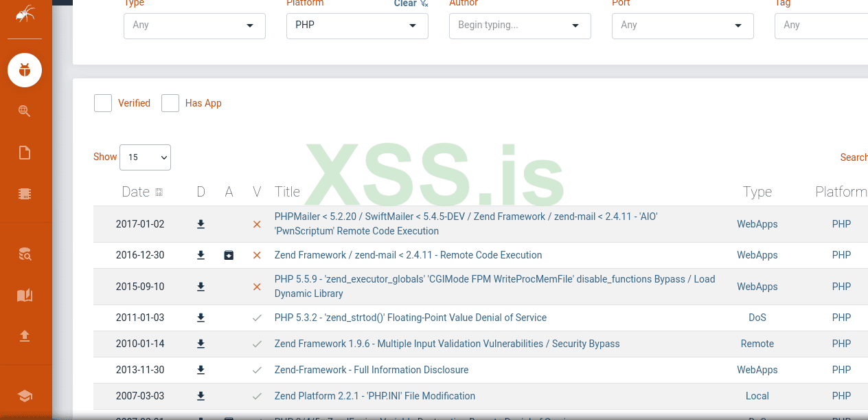Click the Exploit-DB spider logo
The width and height of the screenshot is (868, 420).
[25, 13]
